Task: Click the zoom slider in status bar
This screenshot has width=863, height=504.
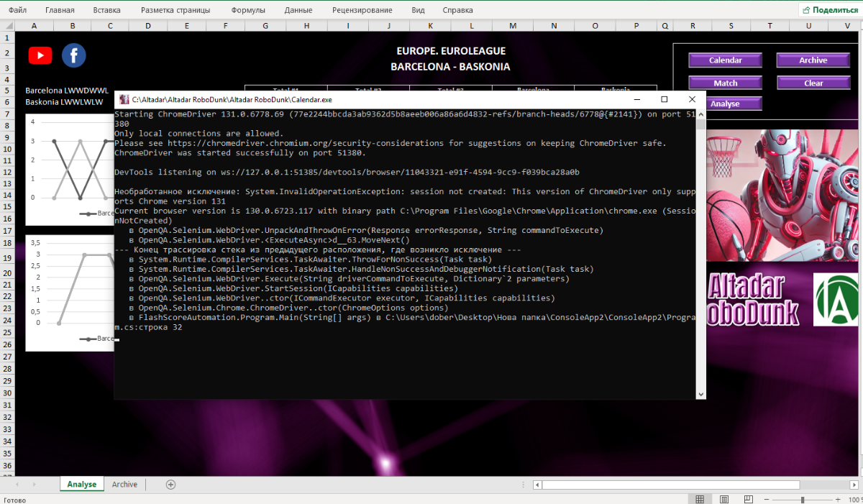Action: point(802,499)
